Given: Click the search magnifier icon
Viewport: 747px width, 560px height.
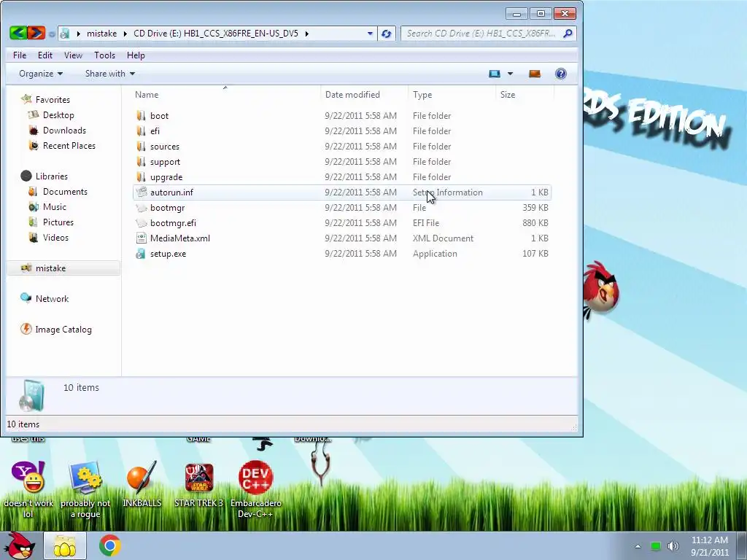Looking at the screenshot, I should (568, 34).
